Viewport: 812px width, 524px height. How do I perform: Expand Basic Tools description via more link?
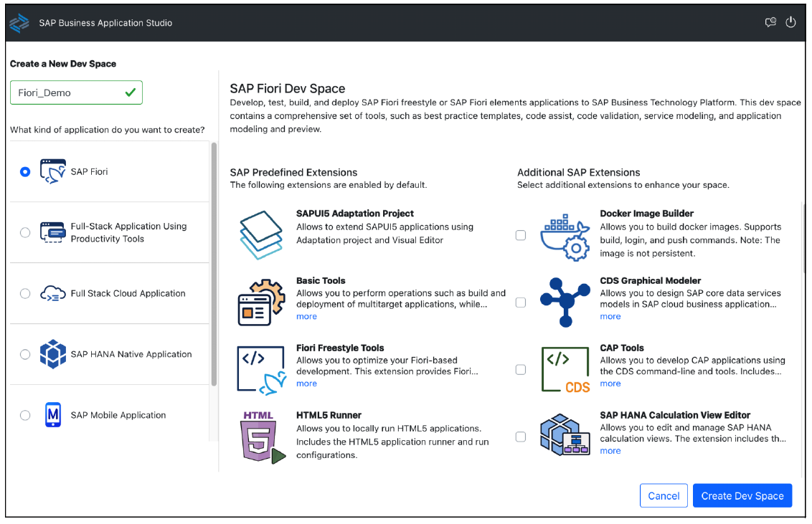(306, 315)
